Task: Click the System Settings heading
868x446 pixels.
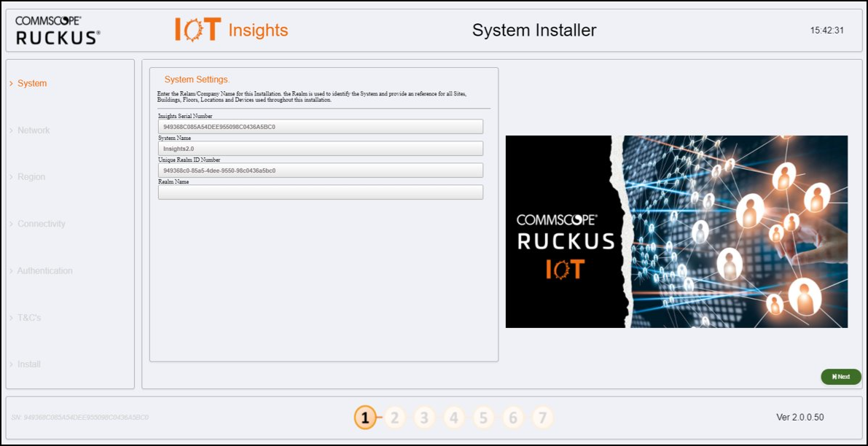Action: [x=197, y=79]
